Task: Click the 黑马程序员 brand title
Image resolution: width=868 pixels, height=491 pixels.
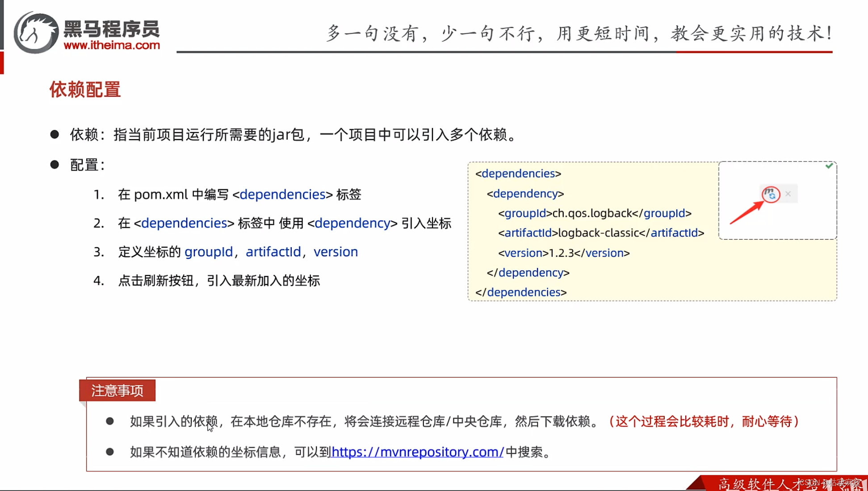Action: (112, 29)
